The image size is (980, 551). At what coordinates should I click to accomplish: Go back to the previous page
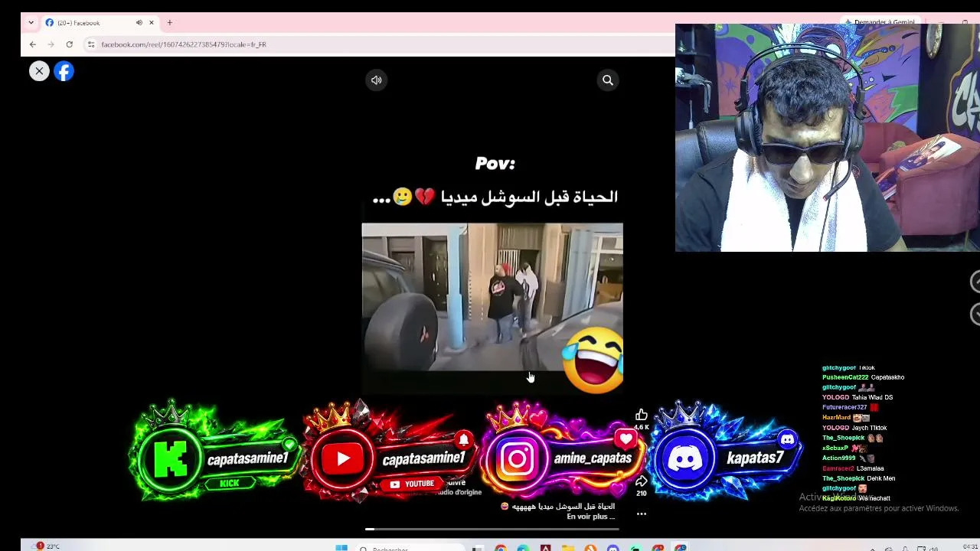pyautogui.click(x=33, y=44)
